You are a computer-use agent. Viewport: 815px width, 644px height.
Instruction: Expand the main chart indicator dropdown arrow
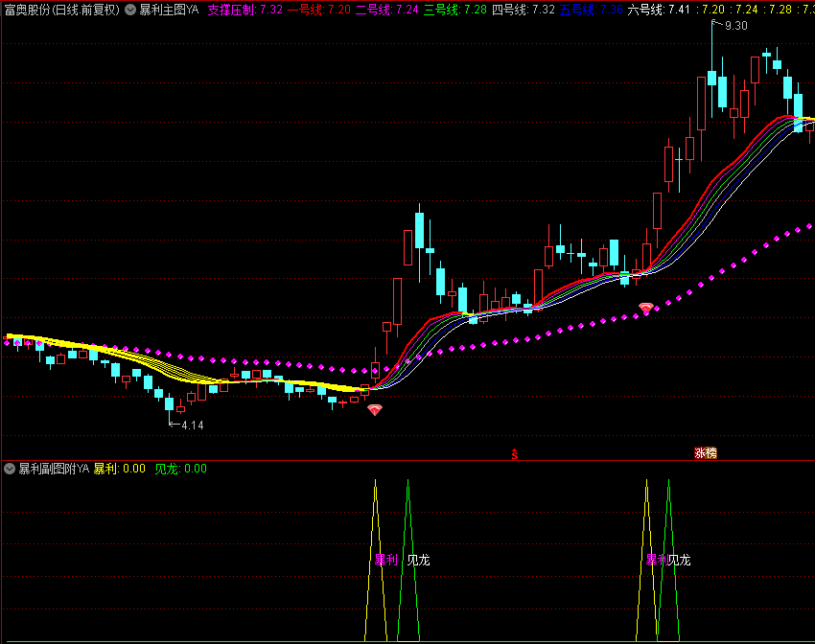(130, 10)
